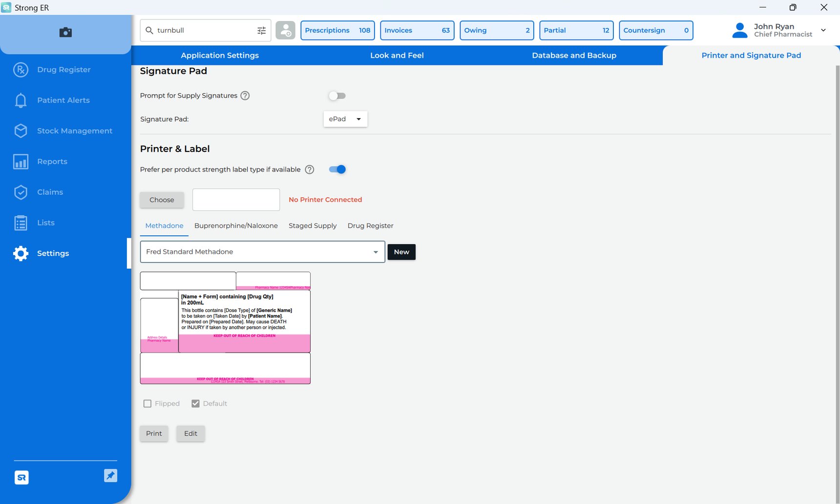The image size is (840, 504).
Task: Click the camera icon in sidebar header
Action: click(65, 32)
